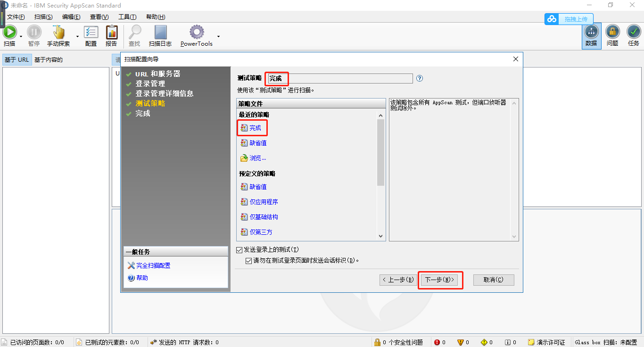
Task: Click the 测试策略 name input field
Action: (x=339, y=78)
